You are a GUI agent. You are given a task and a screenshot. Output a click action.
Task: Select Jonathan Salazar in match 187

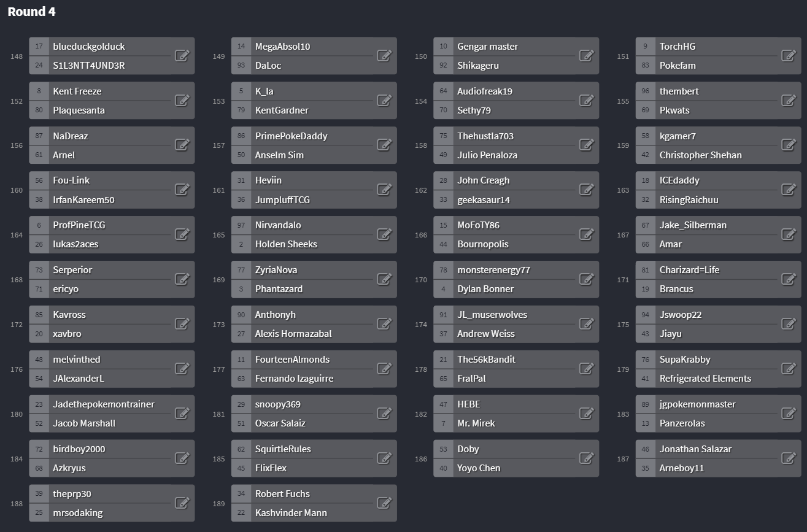(x=695, y=449)
